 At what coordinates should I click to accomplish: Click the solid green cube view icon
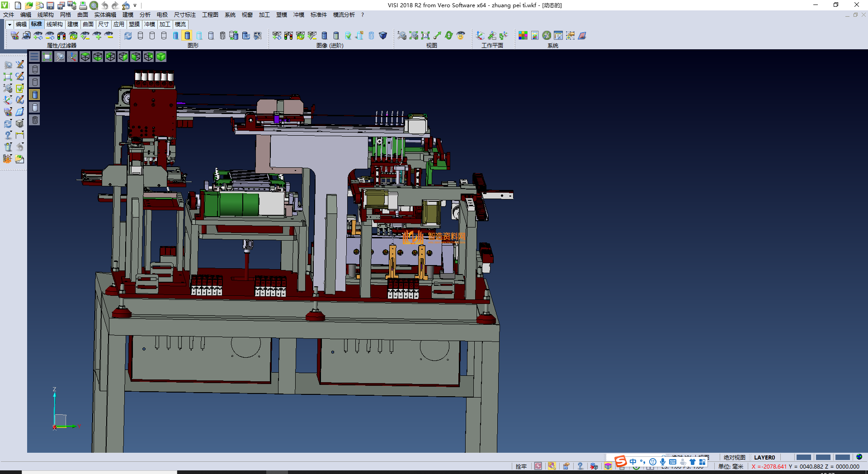coord(161,57)
